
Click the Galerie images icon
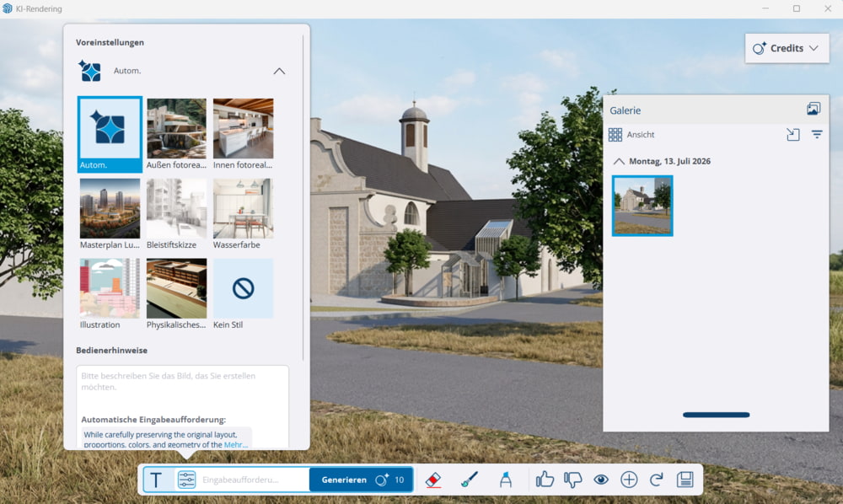tap(813, 109)
